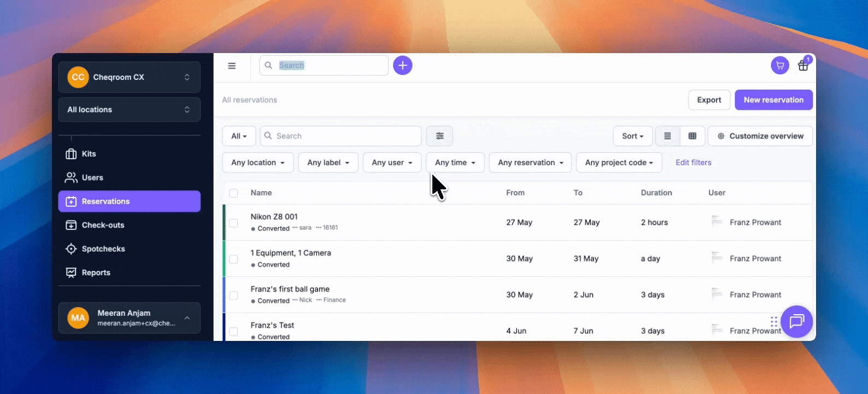Open the chat support bubble

click(x=796, y=321)
